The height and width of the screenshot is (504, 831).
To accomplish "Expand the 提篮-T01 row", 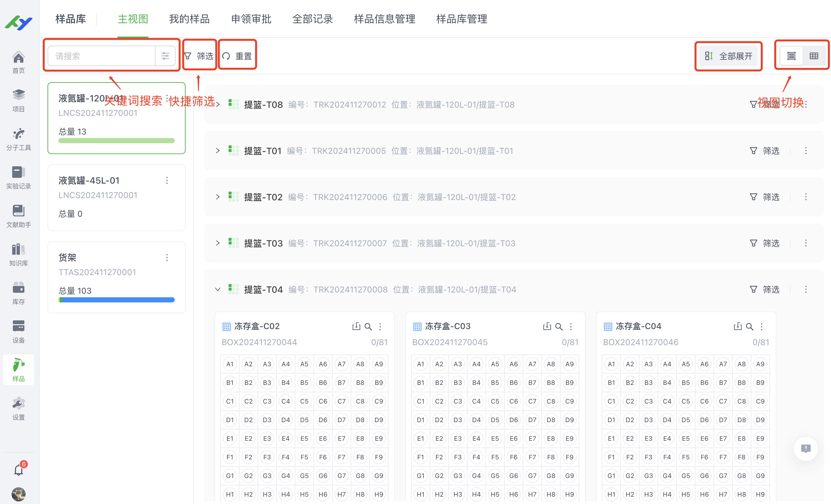I will click(217, 151).
